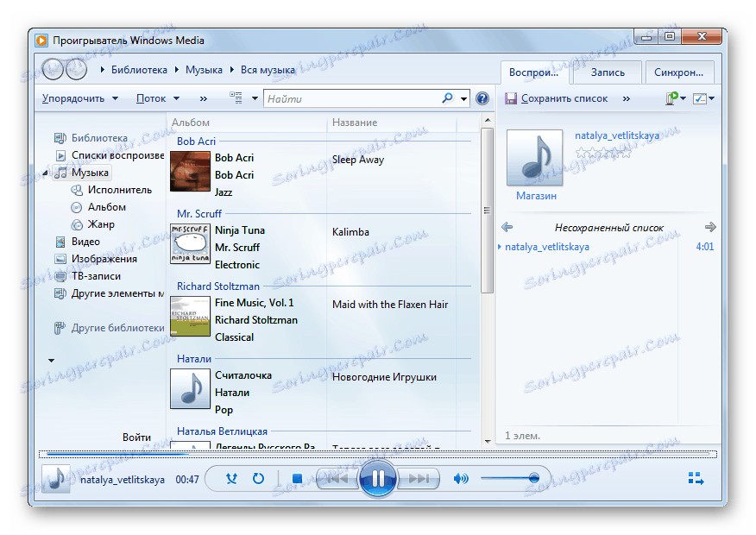Toggle repeat playback mode
This screenshot has width=756, height=535.
coord(258,479)
